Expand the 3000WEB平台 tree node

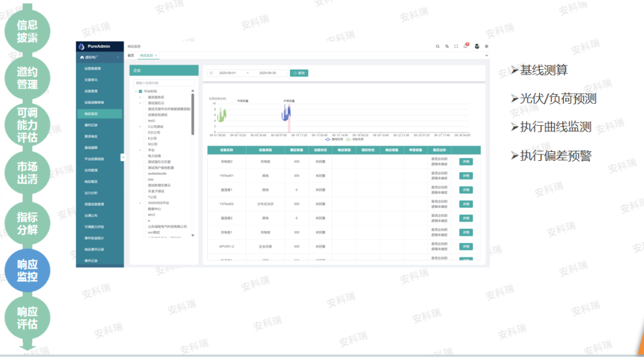140,203
